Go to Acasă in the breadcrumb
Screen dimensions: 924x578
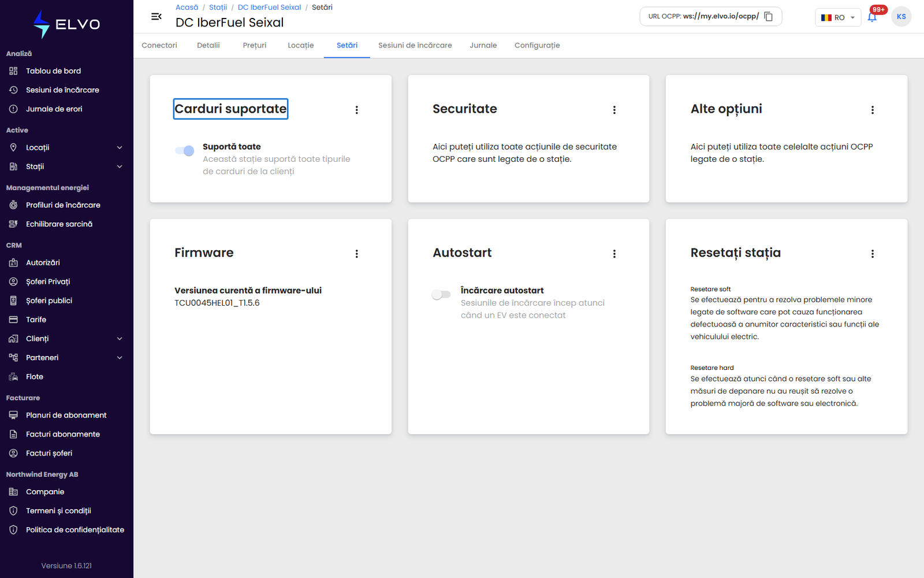click(x=187, y=8)
